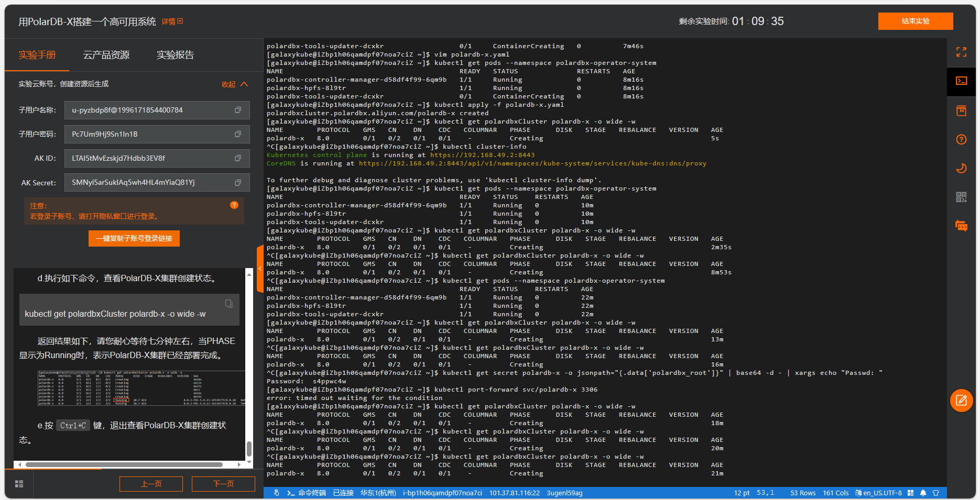Click the encoding icon beside en_US.UTF-8
The image size is (980, 500).
click(x=858, y=493)
